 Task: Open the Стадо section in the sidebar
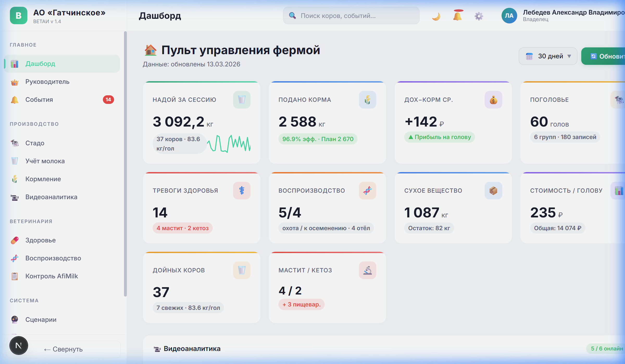34,143
